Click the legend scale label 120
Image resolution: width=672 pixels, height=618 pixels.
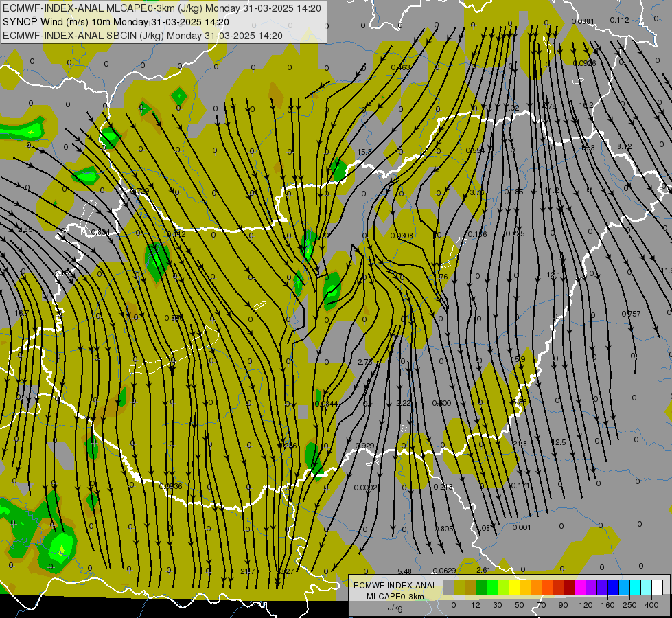tap(586, 605)
